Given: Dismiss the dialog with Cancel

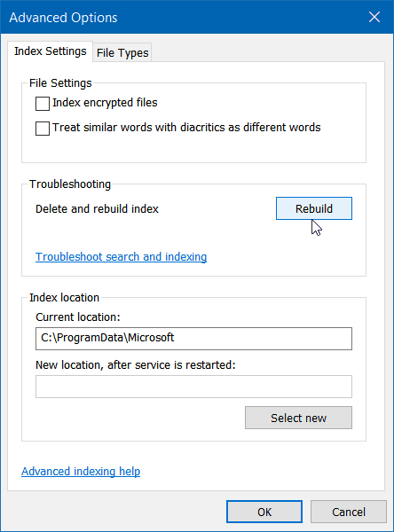Looking at the screenshot, I should [349, 512].
